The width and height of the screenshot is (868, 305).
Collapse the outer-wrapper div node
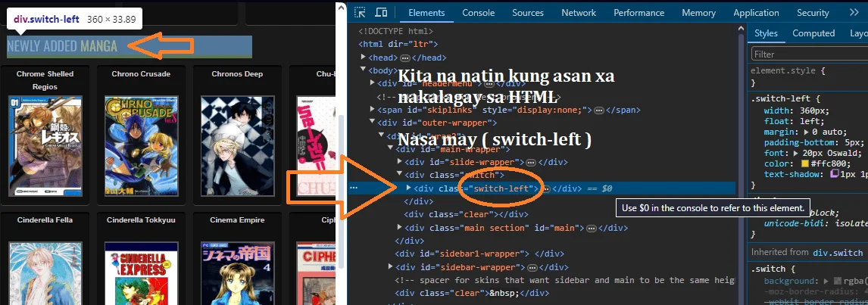(x=373, y=123)
